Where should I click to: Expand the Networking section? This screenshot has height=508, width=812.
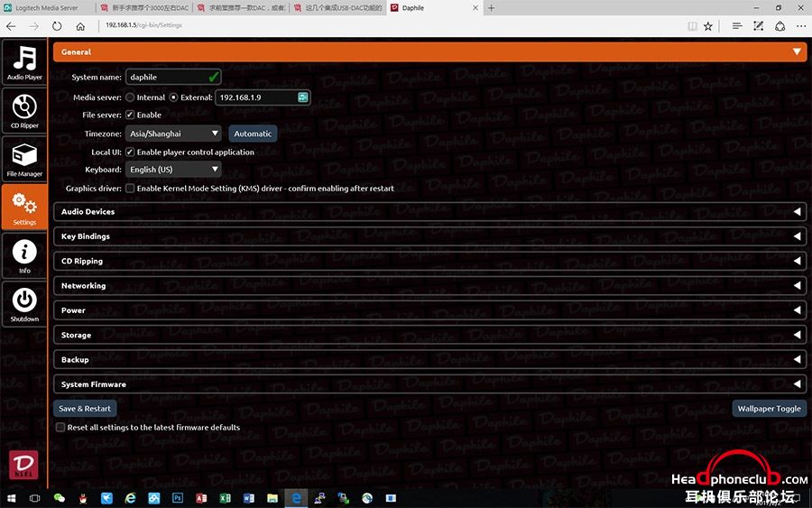(x=429, y=285)
